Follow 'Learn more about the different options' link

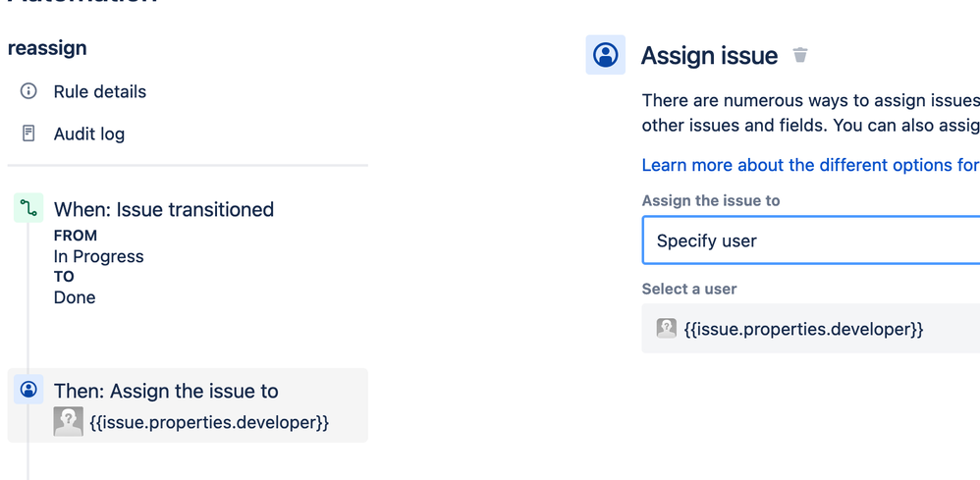tap(811, 165)
